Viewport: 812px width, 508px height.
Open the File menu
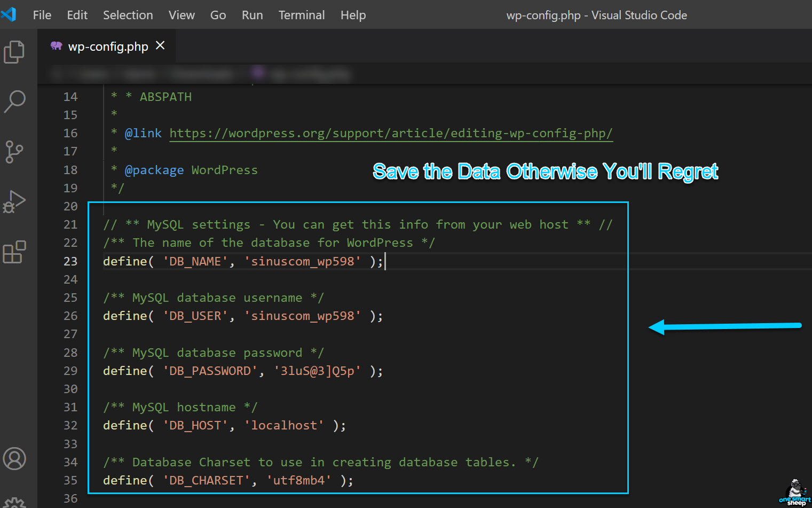[x=42, y=15]
